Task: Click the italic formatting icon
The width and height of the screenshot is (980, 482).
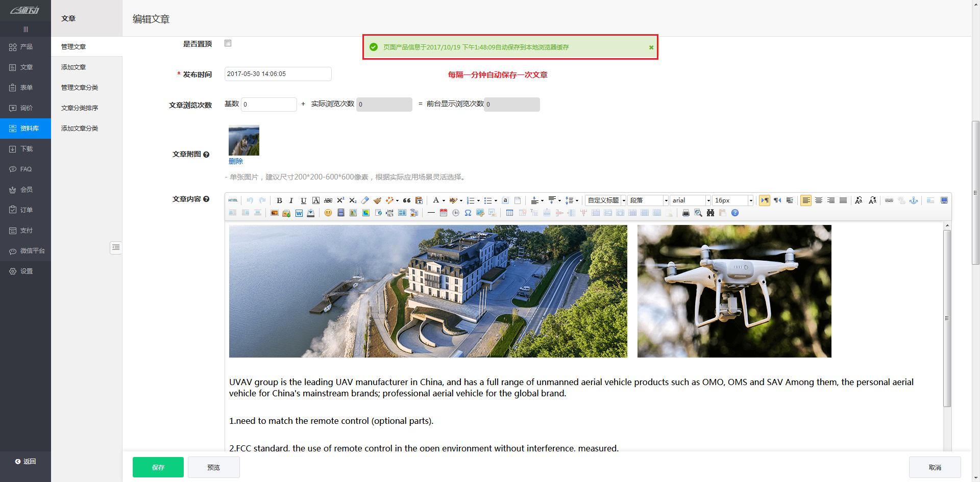Action: 291,200
